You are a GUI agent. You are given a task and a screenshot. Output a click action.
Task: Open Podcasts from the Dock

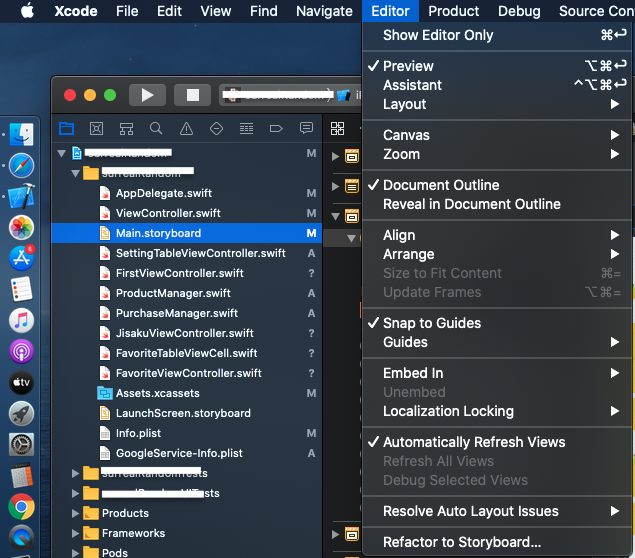coord(21,351)
